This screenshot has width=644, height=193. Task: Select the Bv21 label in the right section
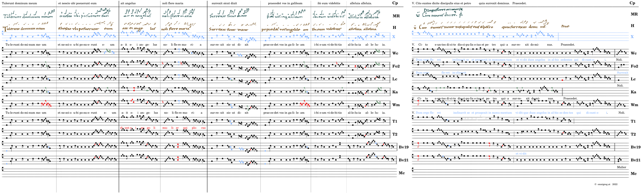[635, 160]
